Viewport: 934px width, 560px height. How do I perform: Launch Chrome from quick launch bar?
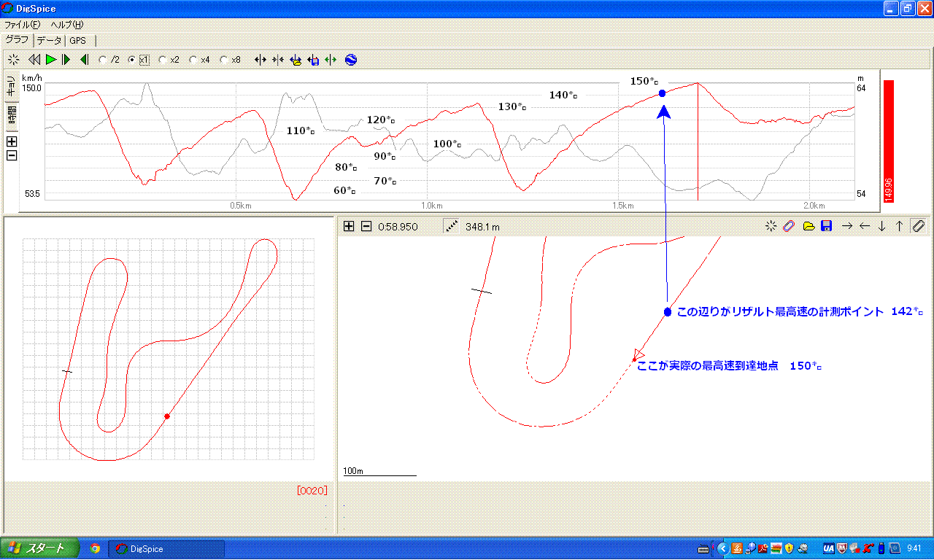click(94, 549)
